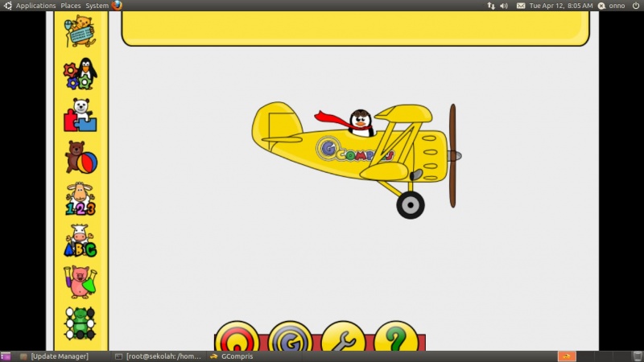This screenshot has width=644, height=362.
Task: Open the Places menu
Action: click(71, 6)
